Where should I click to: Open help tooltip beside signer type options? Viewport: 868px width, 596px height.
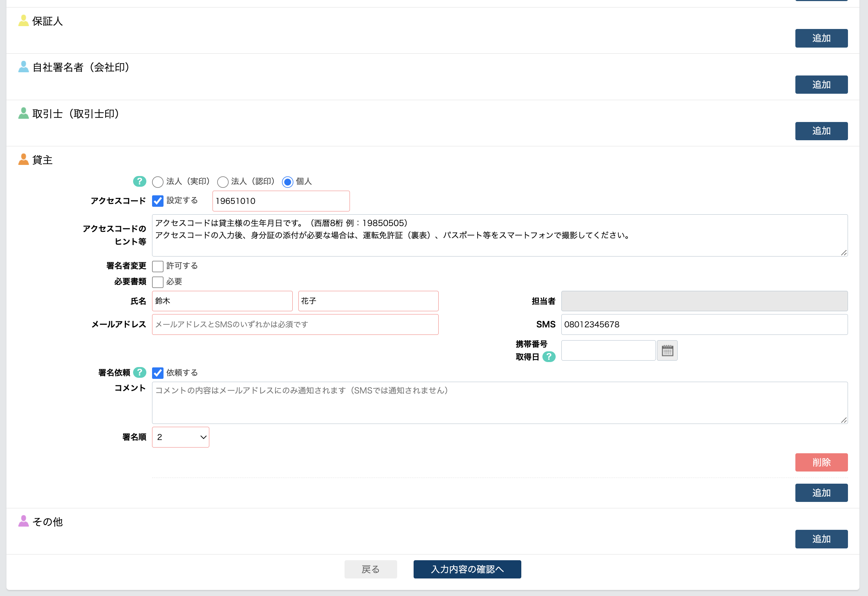tap(139, 182)
